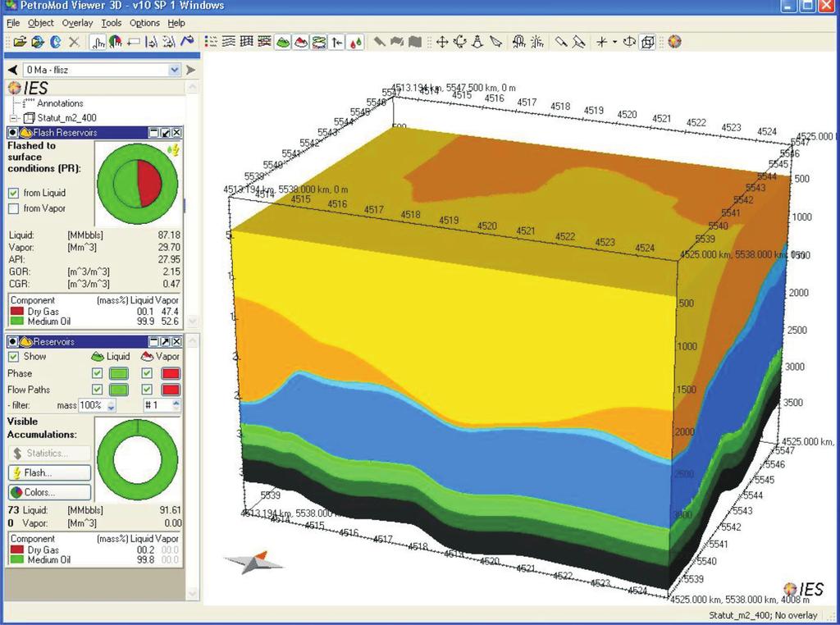840x625 pixels.
Task: Toggle the Flash Reservoirs panel radio dot
Action: (x=13, y=132)
